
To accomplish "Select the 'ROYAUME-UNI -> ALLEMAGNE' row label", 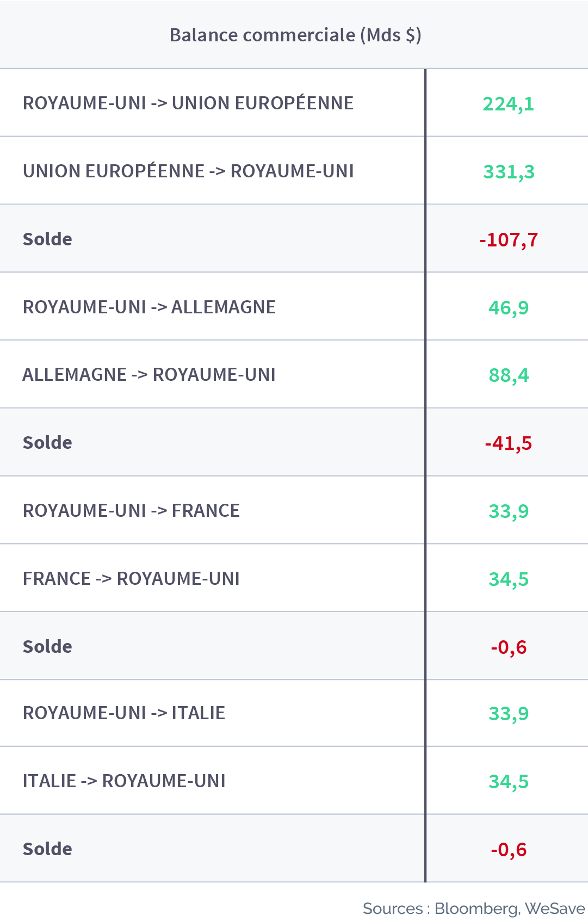I will (x=149, y=307).
